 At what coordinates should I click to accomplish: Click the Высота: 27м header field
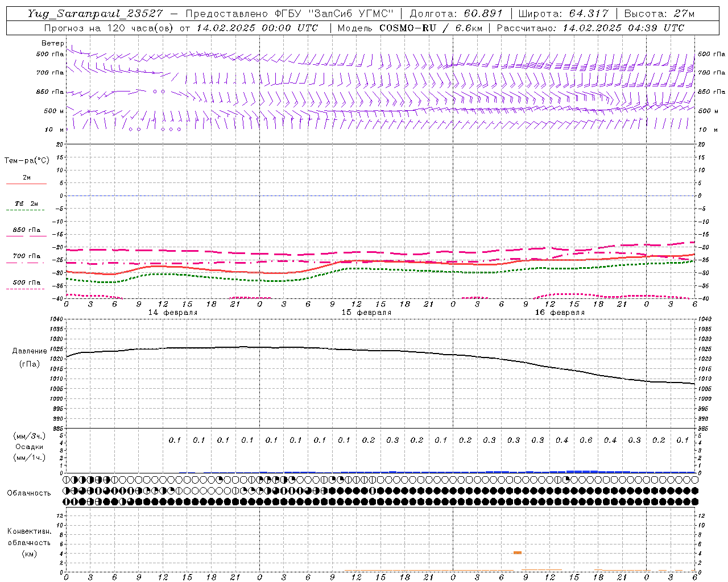(x=660, y=14)
